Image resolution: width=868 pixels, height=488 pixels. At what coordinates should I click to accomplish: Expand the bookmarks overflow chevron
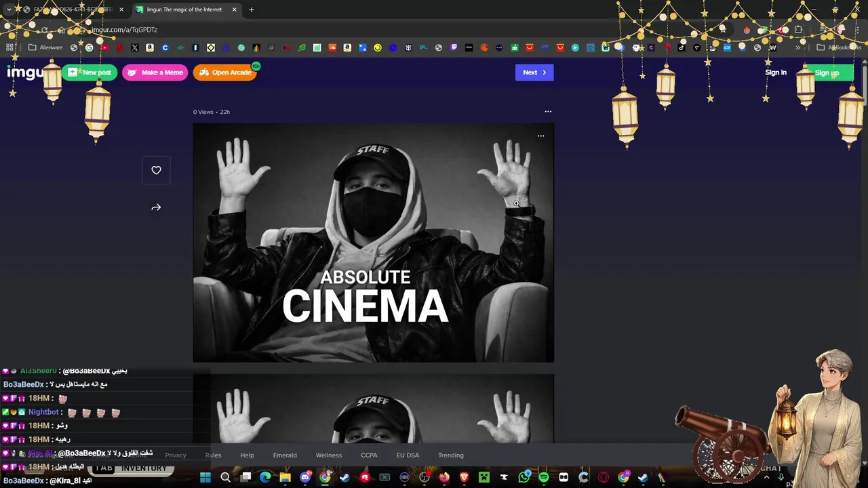798,47
